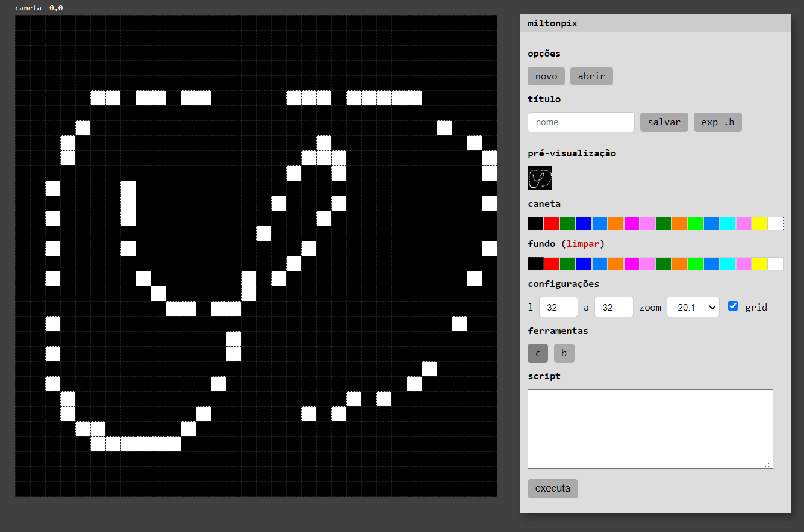
Task: Pick black in the caneta palette
Action: pos(536,224)
